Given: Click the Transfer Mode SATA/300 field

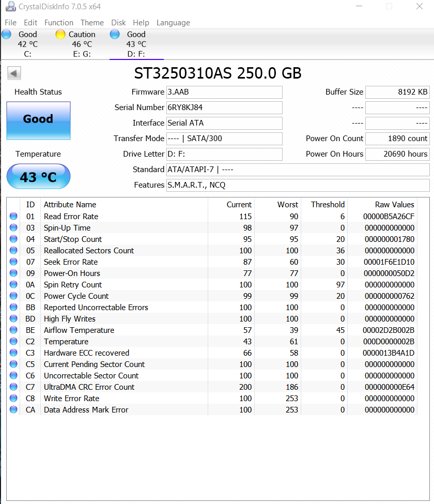Looking at the screenshot, I should [224, 139].
